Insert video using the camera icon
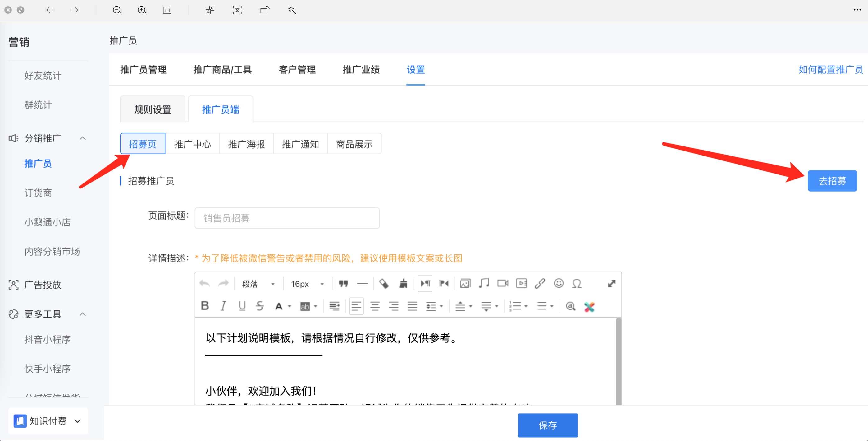The width and height of the screenshot is (868, 441). click(x=503, y=283)
